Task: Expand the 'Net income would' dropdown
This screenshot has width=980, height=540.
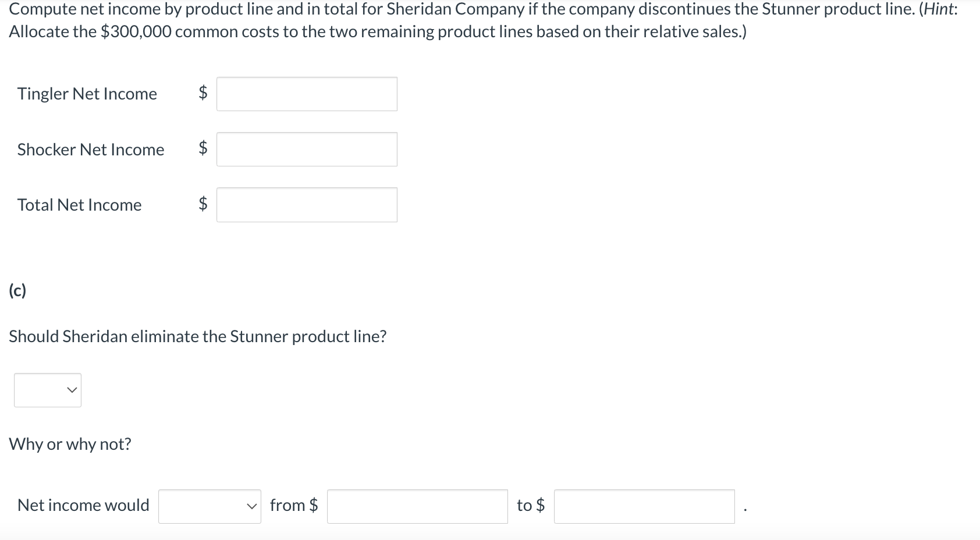Action: tap(210, 506)
